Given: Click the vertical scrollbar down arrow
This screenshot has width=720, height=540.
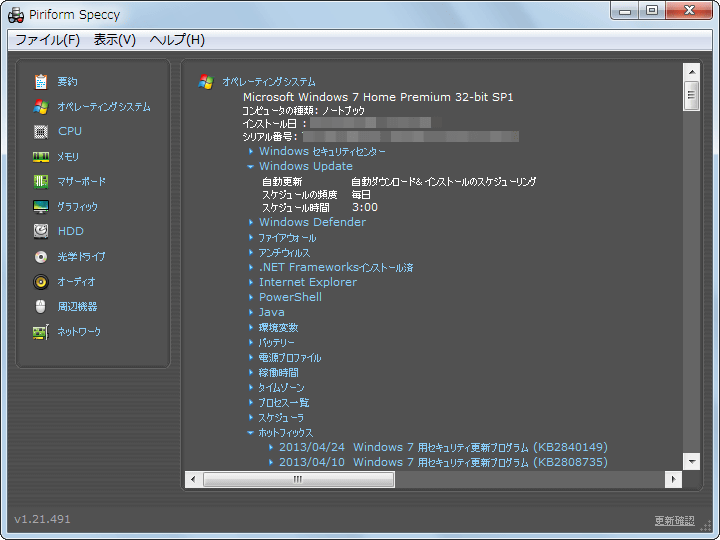Looking at the screenshot, I should [690, 461].
